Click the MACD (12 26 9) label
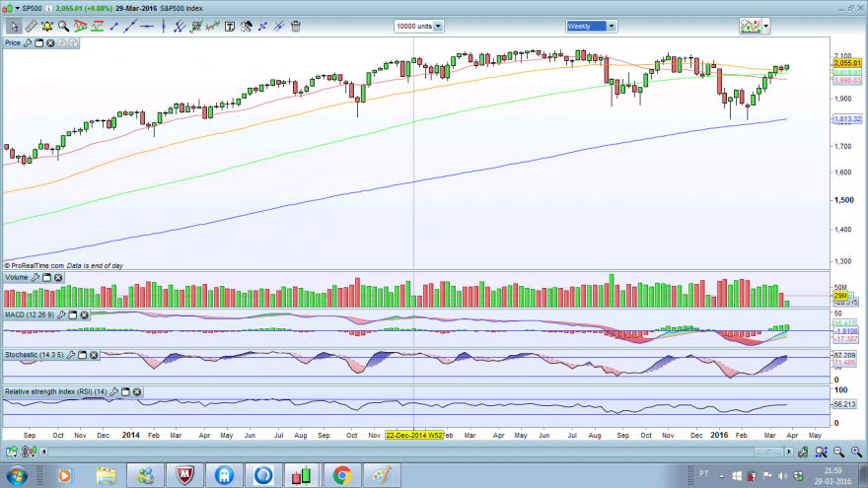This screenshot has height=488, width=868. (x=30, y=314)
